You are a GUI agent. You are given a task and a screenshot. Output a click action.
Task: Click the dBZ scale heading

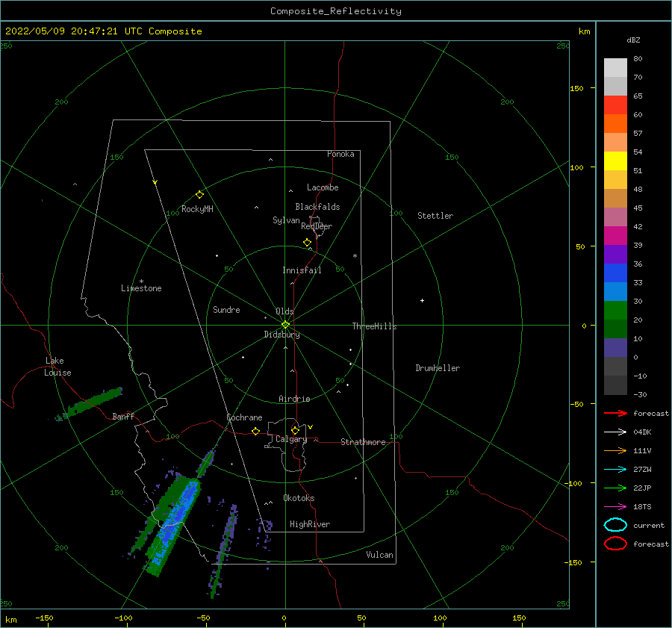coord(633,40)
